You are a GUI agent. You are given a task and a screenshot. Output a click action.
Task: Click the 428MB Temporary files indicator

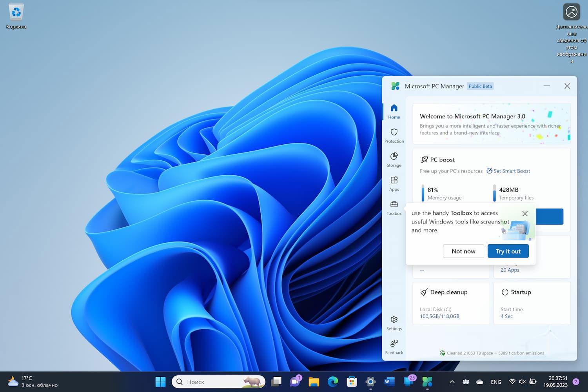[514, 193]
